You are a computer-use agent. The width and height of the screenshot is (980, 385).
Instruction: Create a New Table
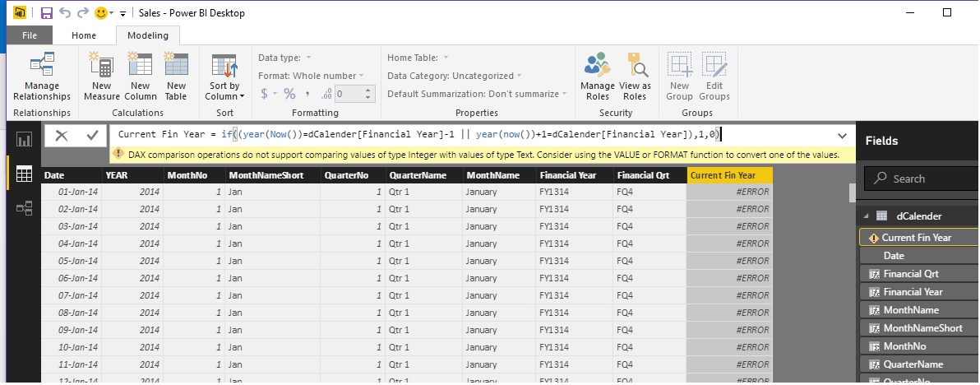[176, 77]
